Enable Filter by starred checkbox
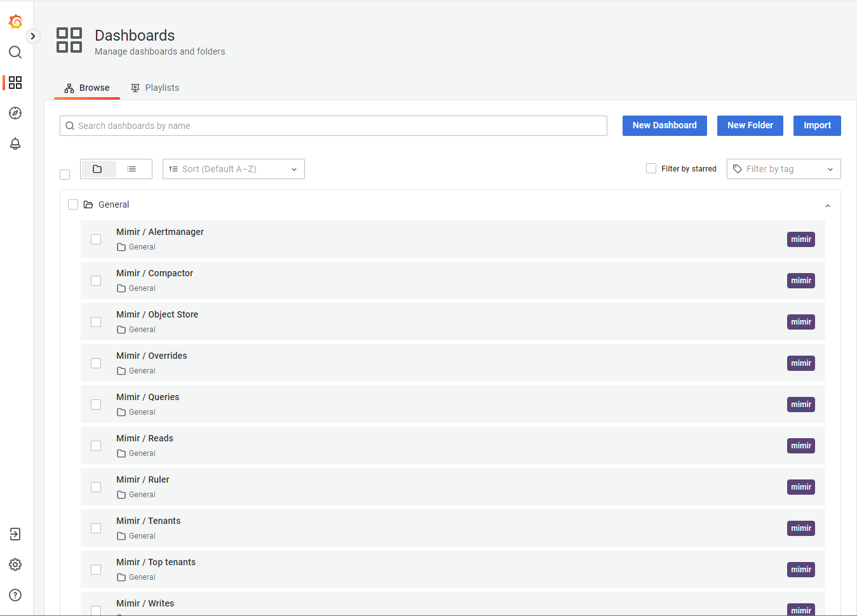 [651, 168]
